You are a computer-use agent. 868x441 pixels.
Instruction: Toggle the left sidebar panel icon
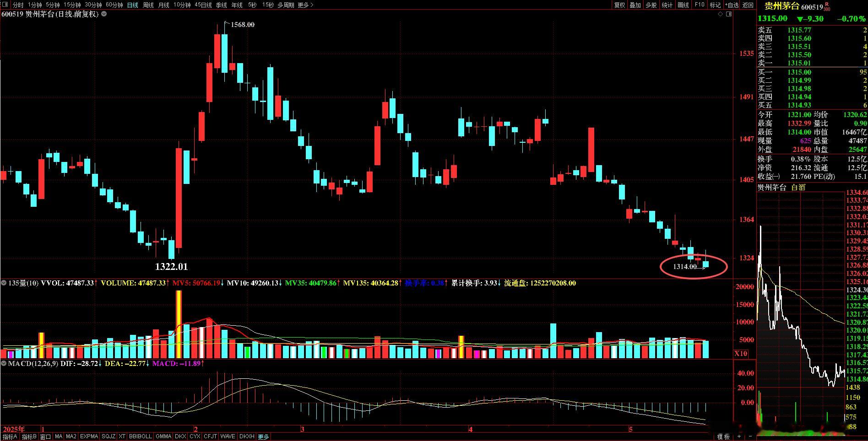(x=5, y=5)
